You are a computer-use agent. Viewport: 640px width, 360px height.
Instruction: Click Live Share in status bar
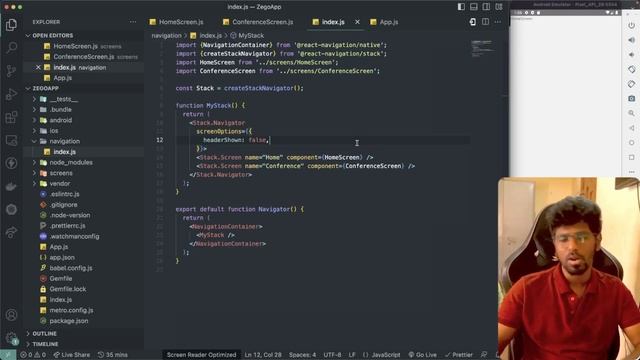71,355
